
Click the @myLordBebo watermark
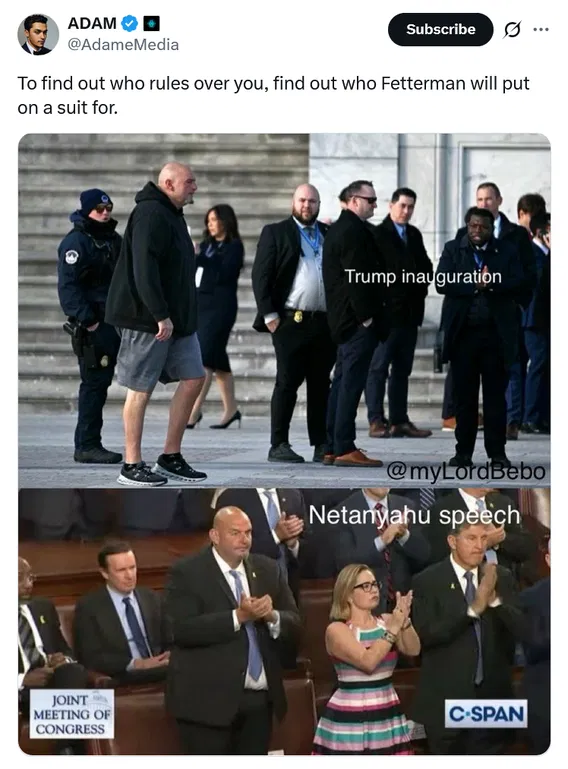(465, 471)
